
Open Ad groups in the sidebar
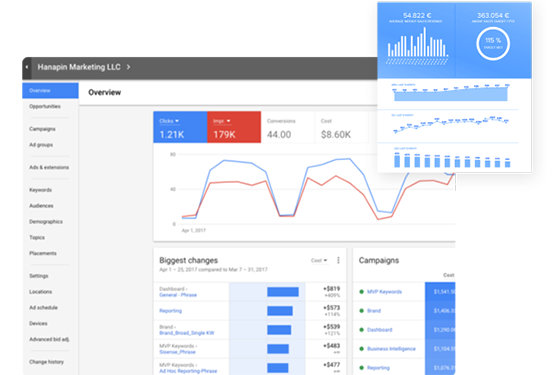tap(41, 145)
